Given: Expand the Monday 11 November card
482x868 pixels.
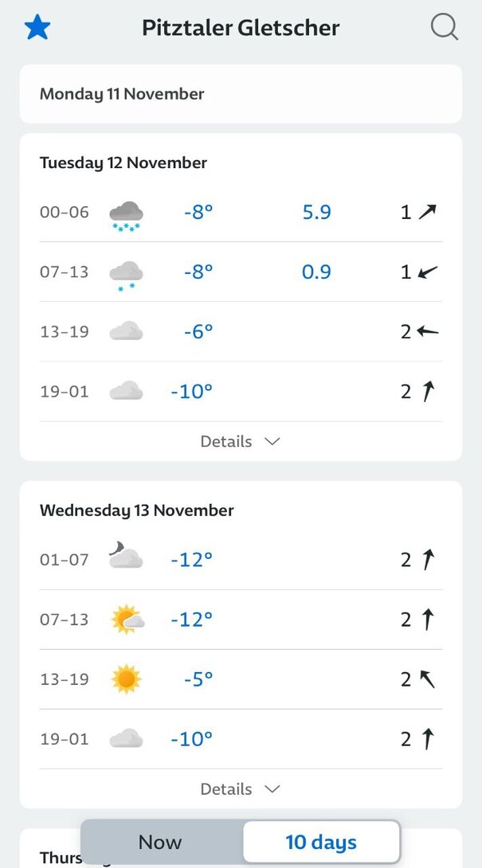Looking at the screenshot, I should [x=241, y=94].
